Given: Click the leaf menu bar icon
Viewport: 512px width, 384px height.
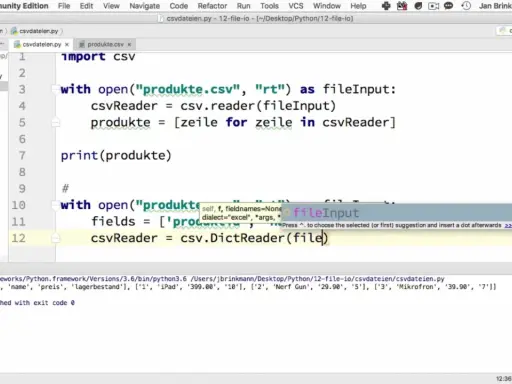Looking at the screenshot, I should [x=418, y=6].
